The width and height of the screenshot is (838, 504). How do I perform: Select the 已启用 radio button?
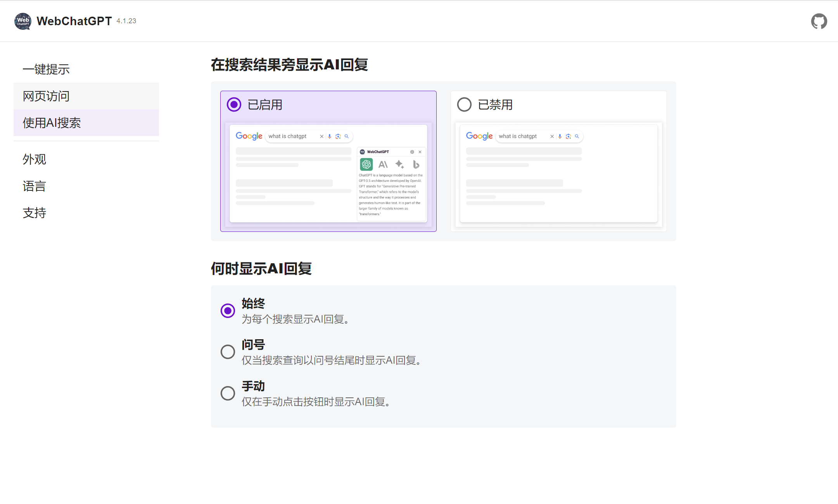[x=234, y=104]
